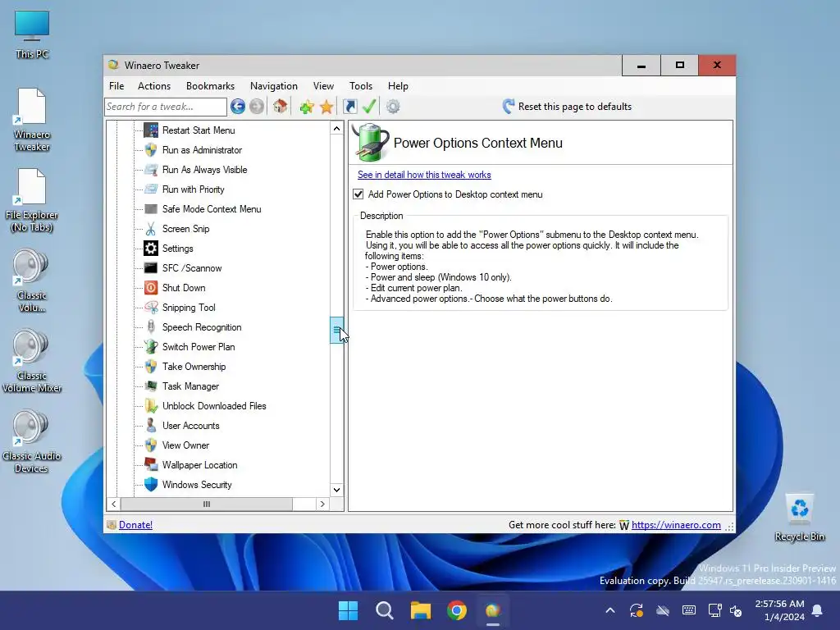Image resolution: width=840 pixels, height=630 pixels.
Task: Open the This PC desktop icon
Action: click(32, 34)
